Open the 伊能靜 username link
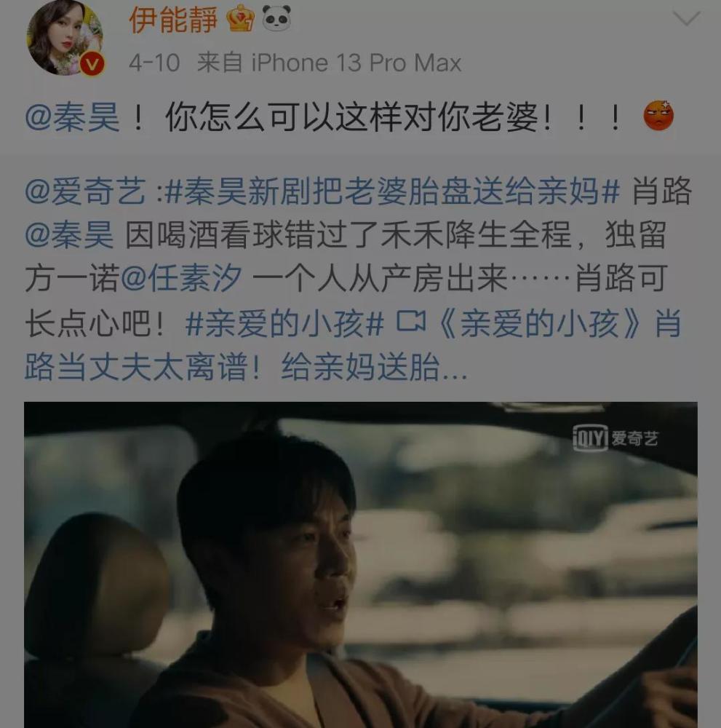Image resolution: width=721 pixels, height=728 pixels. [x=174, y=20]
